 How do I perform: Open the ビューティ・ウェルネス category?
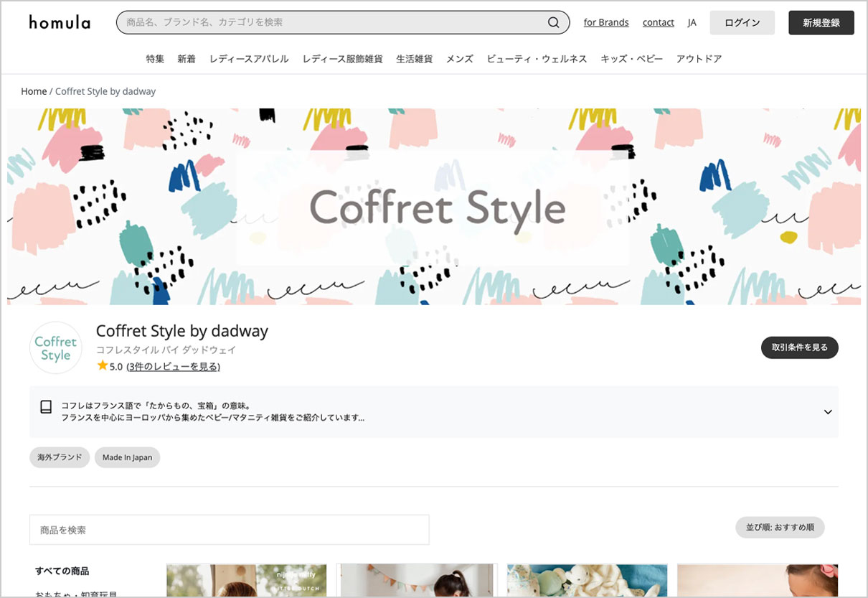pos(537,59)
